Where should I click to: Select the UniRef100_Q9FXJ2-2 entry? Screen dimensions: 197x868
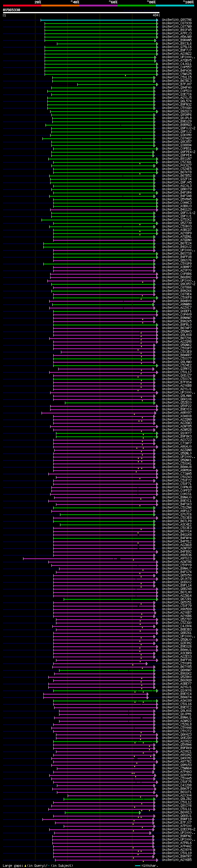coord(179,128)
